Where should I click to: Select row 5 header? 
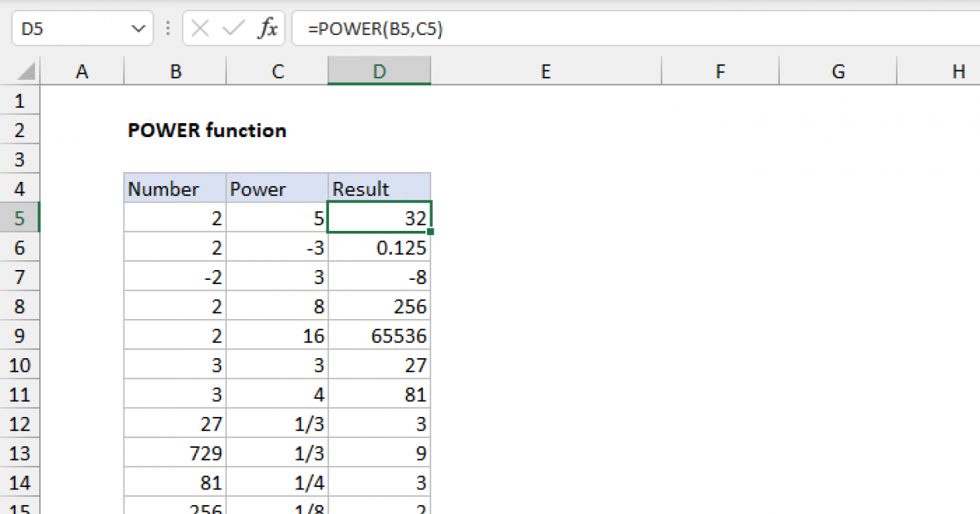(x=20, y=218)
